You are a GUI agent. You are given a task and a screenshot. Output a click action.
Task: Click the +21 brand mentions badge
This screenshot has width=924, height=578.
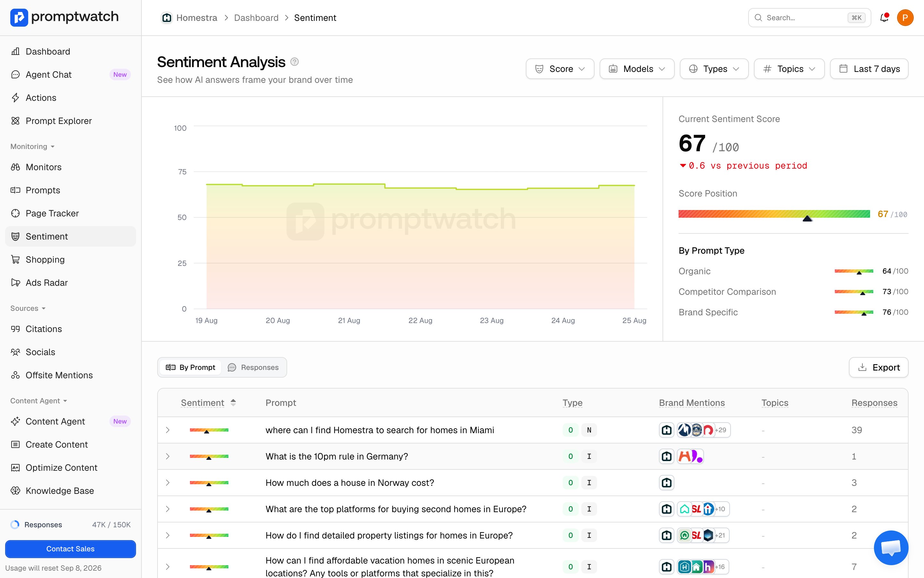click(x=720, y=535)
